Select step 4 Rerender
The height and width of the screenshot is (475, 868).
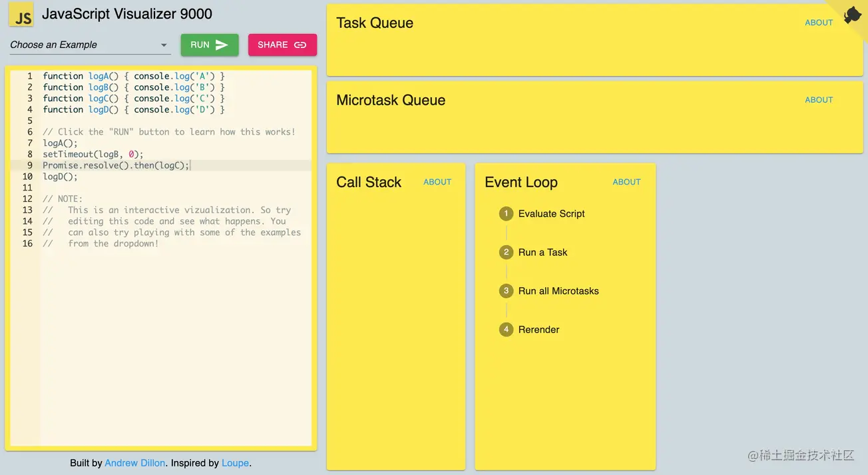[x=529, y=330]
